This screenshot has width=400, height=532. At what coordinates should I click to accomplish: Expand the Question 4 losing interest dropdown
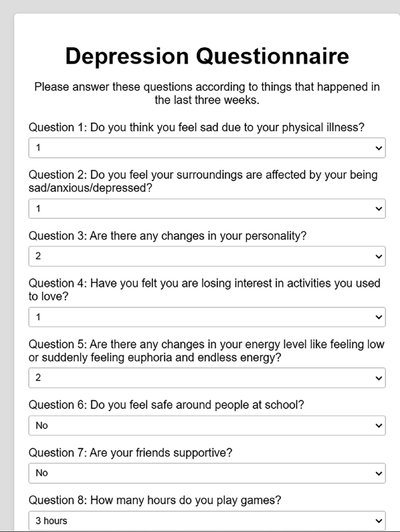coord(207,317)
